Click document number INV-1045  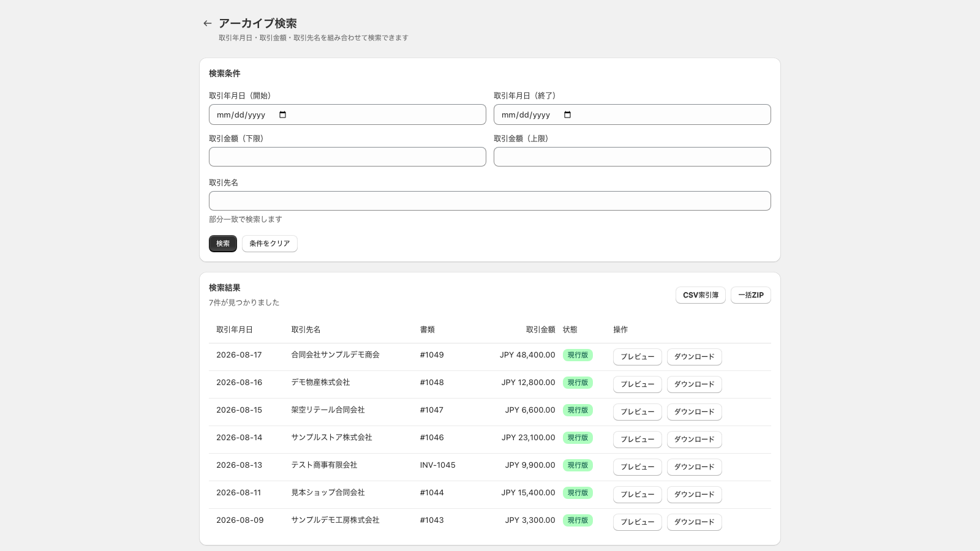pyautogui.click(x=437, y=465)
